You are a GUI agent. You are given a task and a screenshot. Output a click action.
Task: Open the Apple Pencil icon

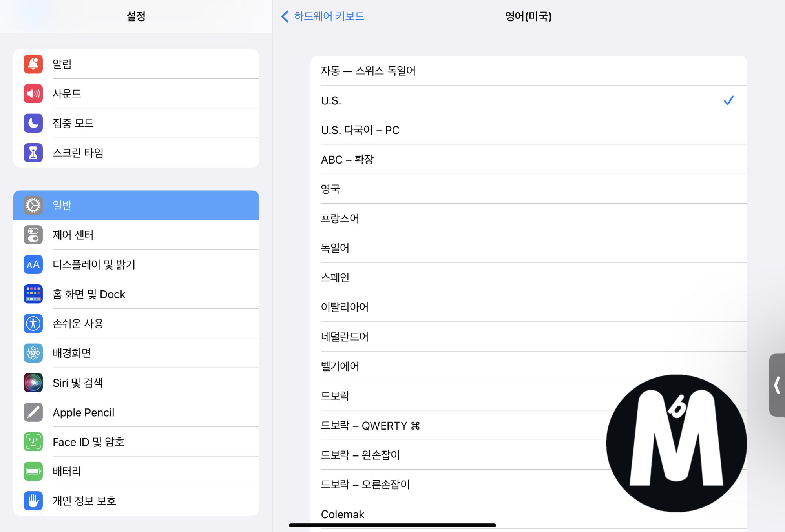(33, 412)
